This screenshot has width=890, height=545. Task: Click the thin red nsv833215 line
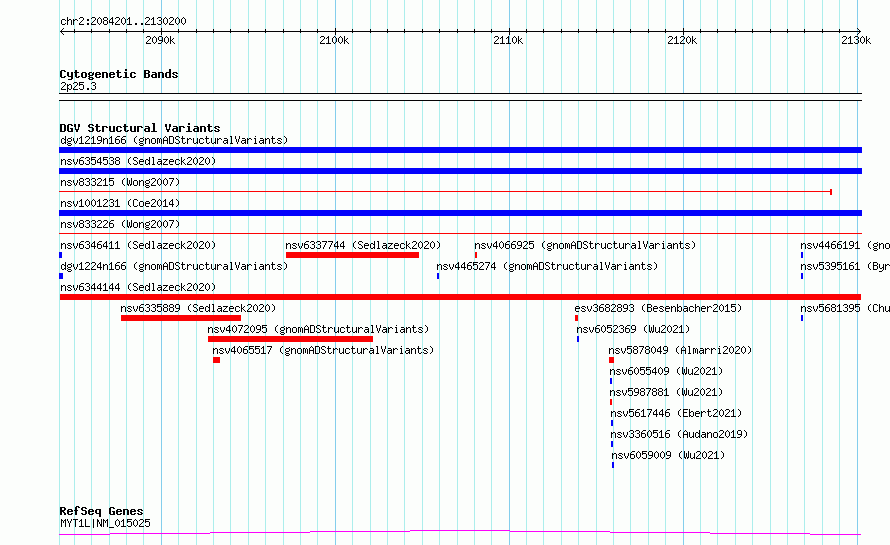click(x=446, y=192)
